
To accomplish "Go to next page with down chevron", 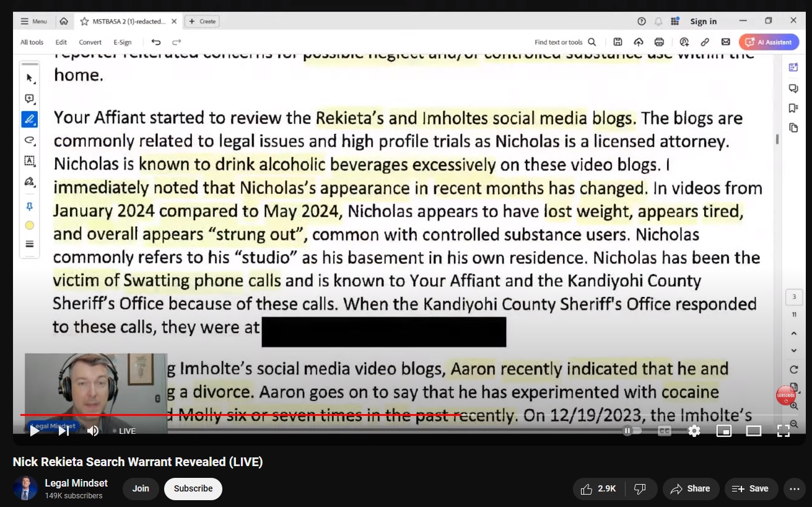I will point(794,350).
